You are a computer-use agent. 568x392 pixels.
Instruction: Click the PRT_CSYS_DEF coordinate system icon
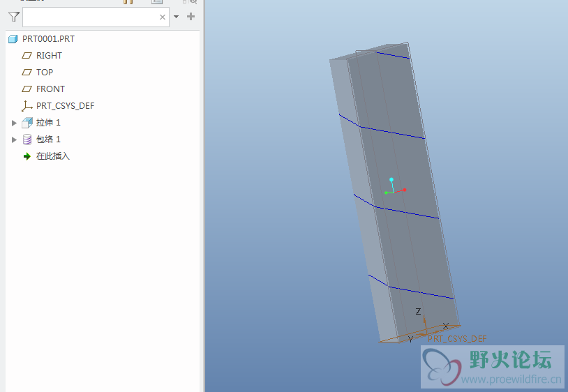(27, 106)
